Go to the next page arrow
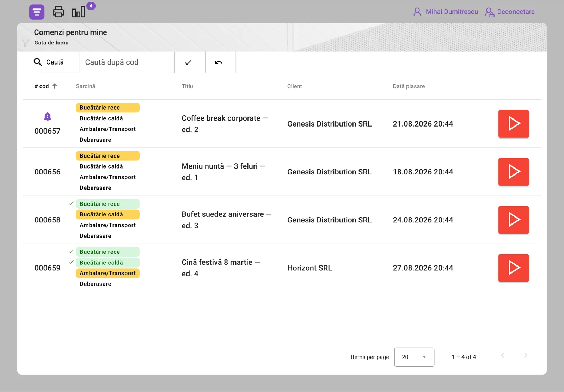This screenshot has width=564, height=392. [526, 355]
